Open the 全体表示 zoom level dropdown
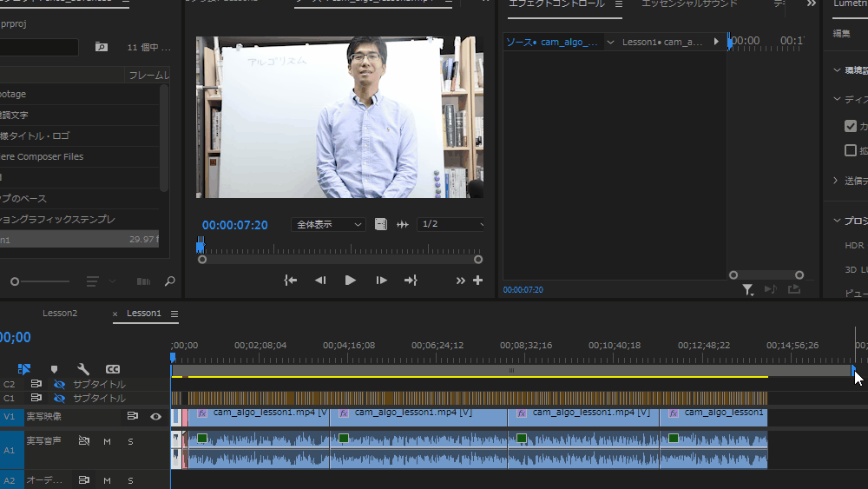868x489 pixels. click(x=328, y=224)
